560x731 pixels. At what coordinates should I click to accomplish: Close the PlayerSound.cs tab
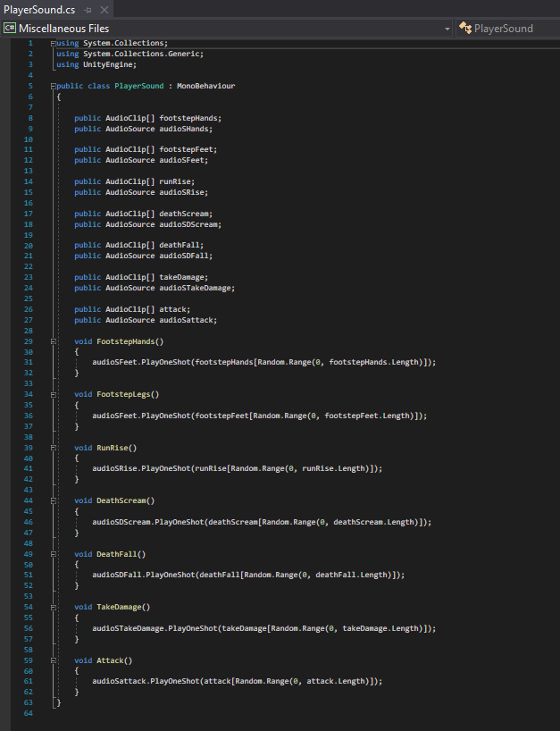[x=104, y=10]
